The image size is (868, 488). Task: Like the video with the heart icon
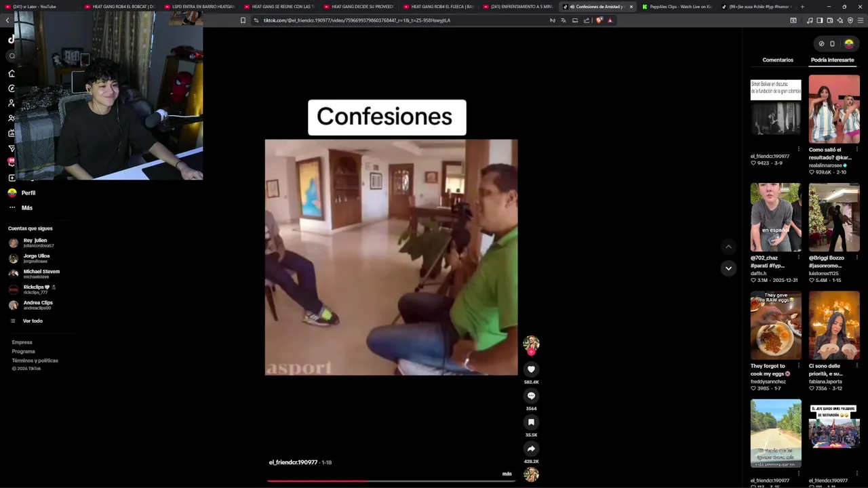(x=531, y=369)
